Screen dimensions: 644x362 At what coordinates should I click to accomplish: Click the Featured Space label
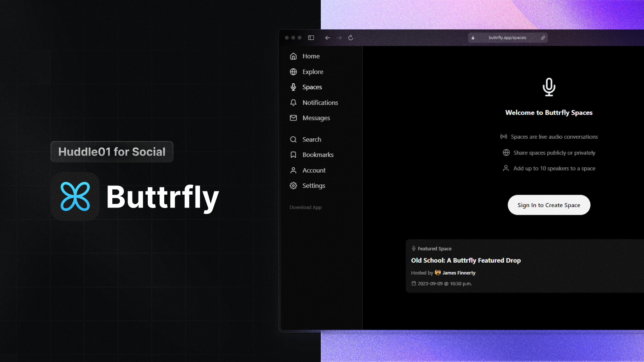click(x=434, y=249)
